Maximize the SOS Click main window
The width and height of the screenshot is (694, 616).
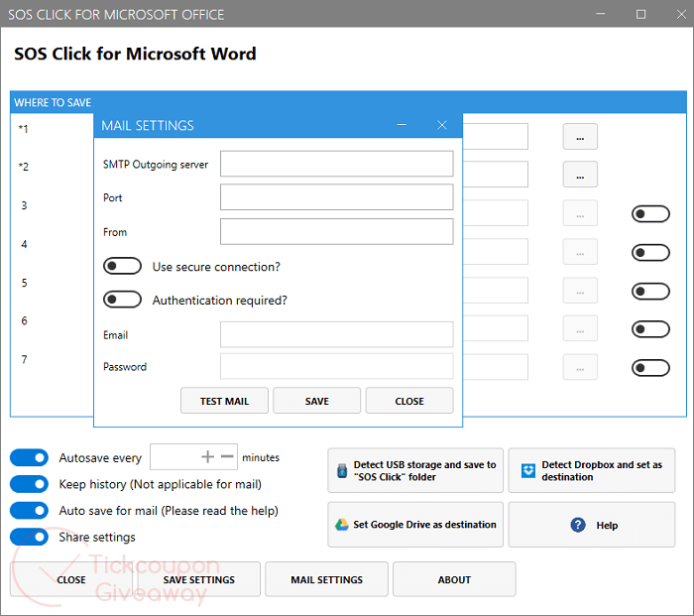[x=640, y=14]
